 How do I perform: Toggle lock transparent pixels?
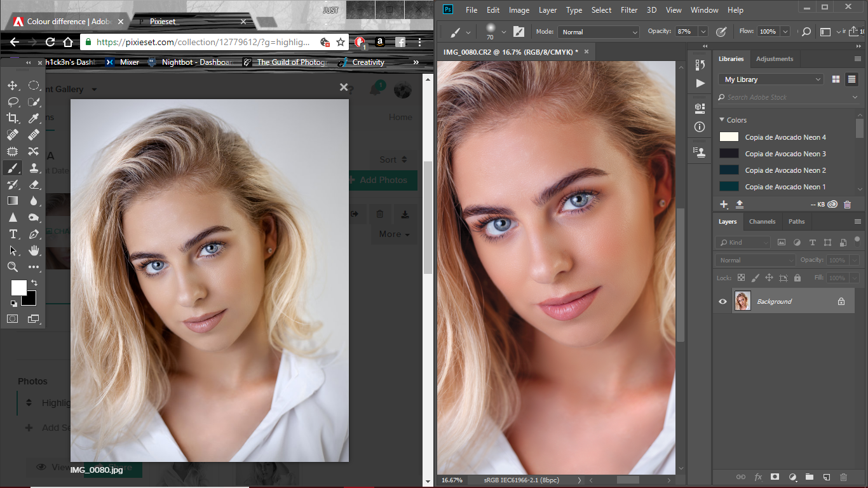click(x=741, y=278)
